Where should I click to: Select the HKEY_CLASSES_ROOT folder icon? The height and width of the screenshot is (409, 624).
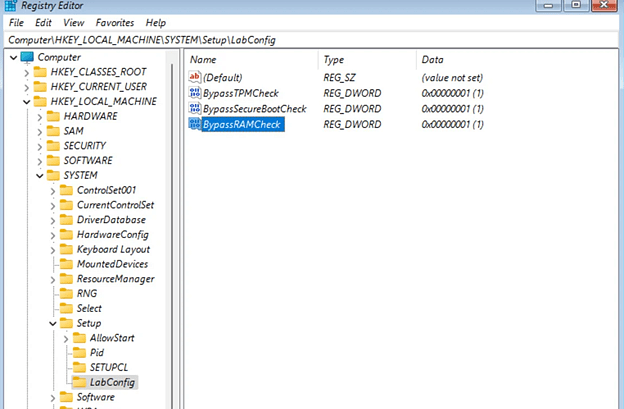click(40, 72)
